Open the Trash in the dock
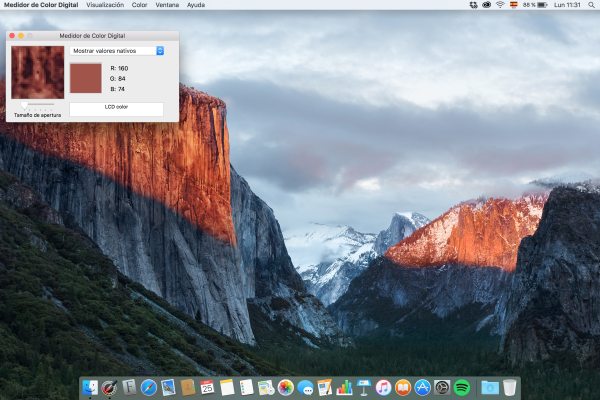 (510, 387)
